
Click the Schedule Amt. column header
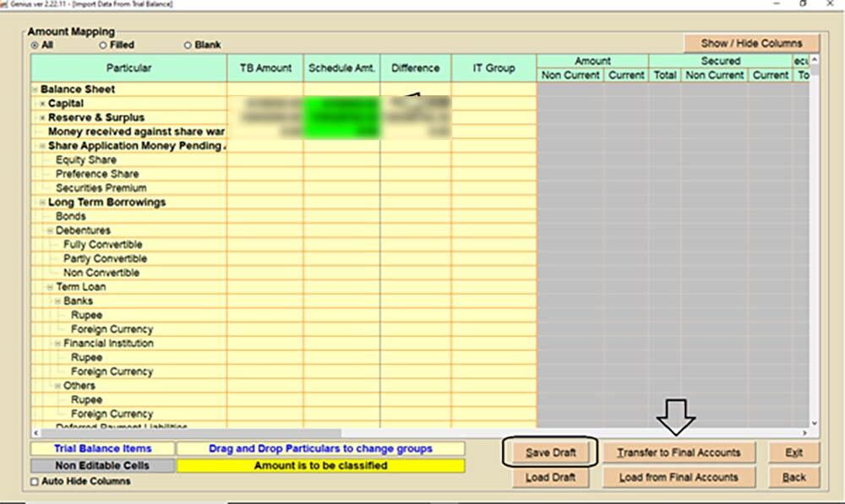point(341,68)
